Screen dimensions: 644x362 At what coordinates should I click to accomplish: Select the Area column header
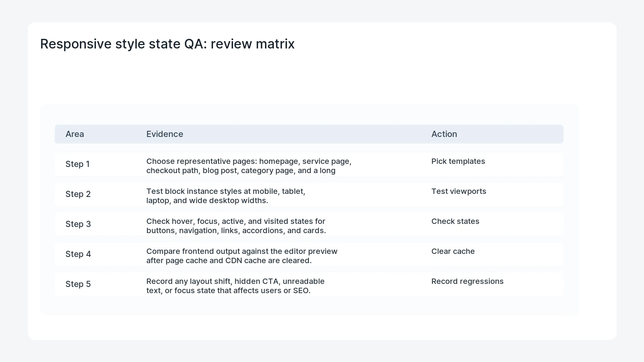tap(75, 134)
